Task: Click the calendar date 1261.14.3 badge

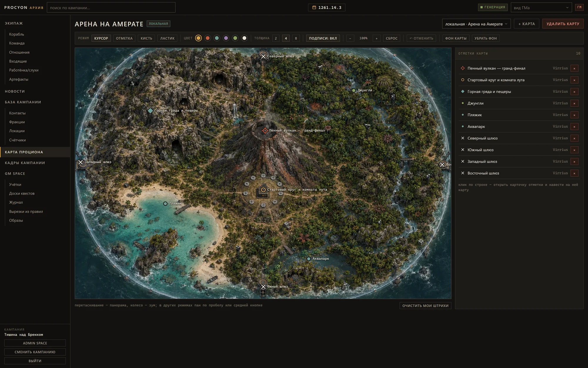Action: click(327, 7)
